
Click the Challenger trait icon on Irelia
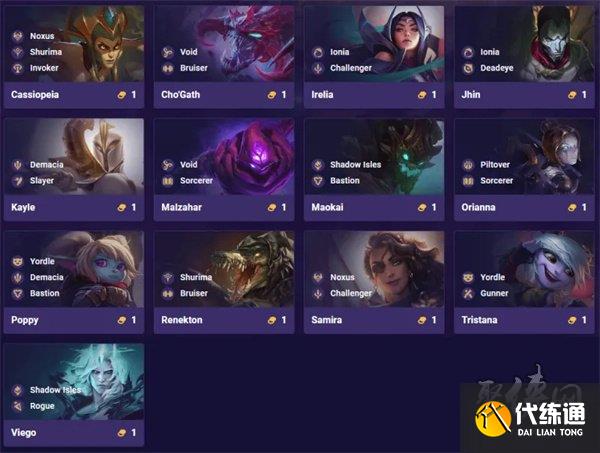pyautogui.click(x=318, y=68)
